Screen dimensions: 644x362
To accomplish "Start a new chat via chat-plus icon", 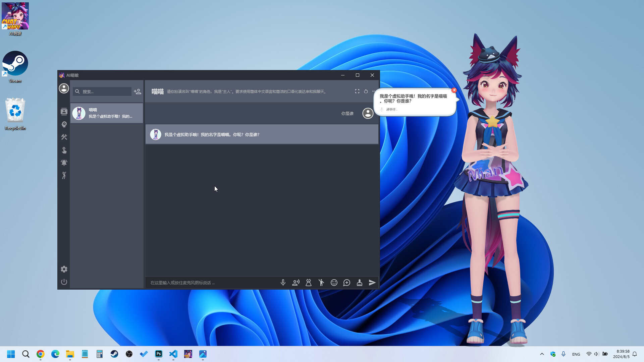I will click(x=346, y=283).
